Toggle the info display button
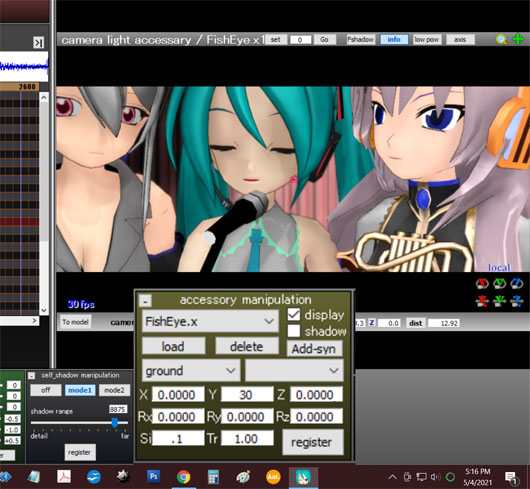 click(x=394, y=40)
